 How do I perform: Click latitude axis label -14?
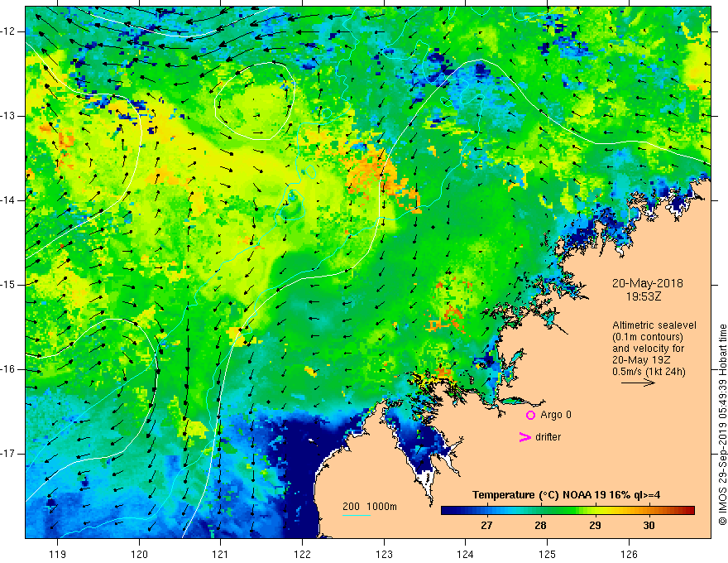pyautogui.click(x=9, y=200)
